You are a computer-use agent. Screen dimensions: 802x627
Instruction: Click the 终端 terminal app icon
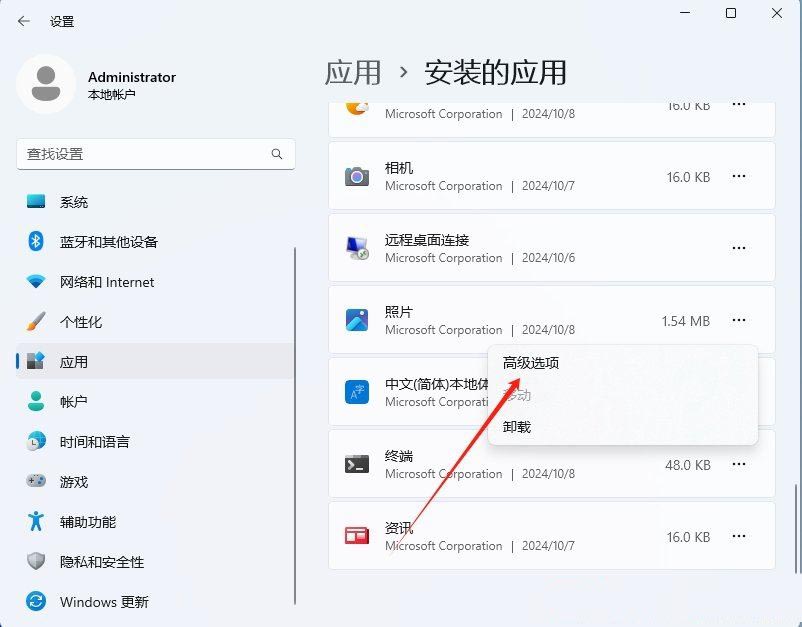[x=357, y=464]
